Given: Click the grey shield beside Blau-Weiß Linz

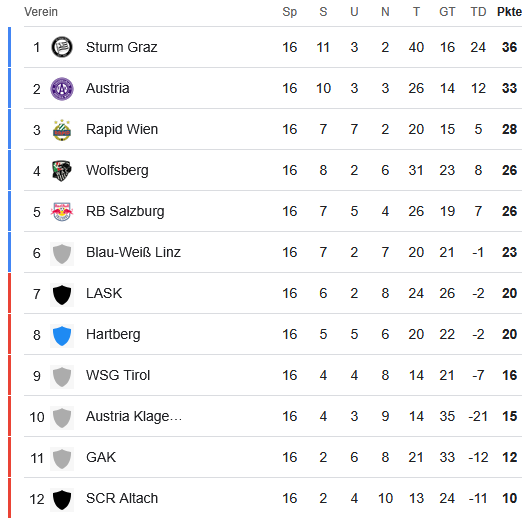Looking at the screenshot, I should [62, 253].
